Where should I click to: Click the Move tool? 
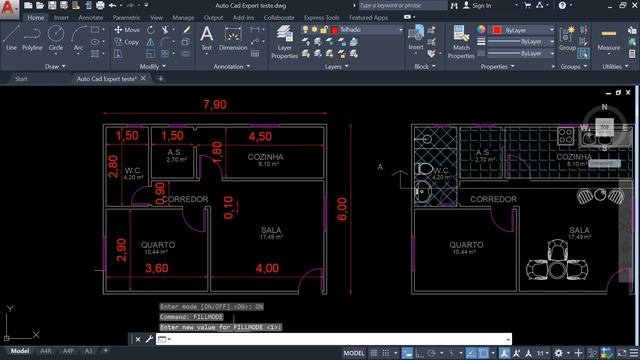coord(127,30)
